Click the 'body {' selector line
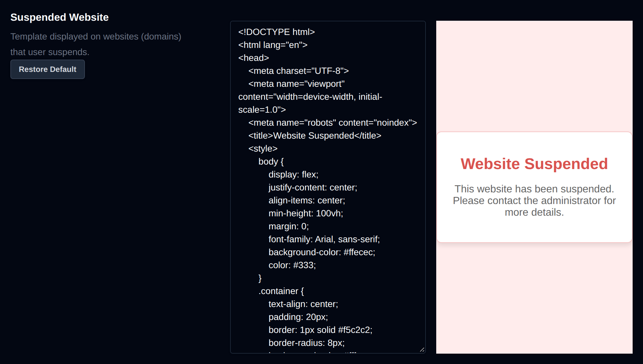Screen dimensions: 643x364 (271, 162)
